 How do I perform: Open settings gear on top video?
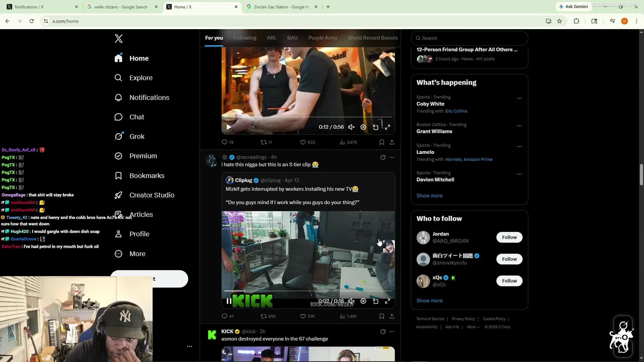363,127
